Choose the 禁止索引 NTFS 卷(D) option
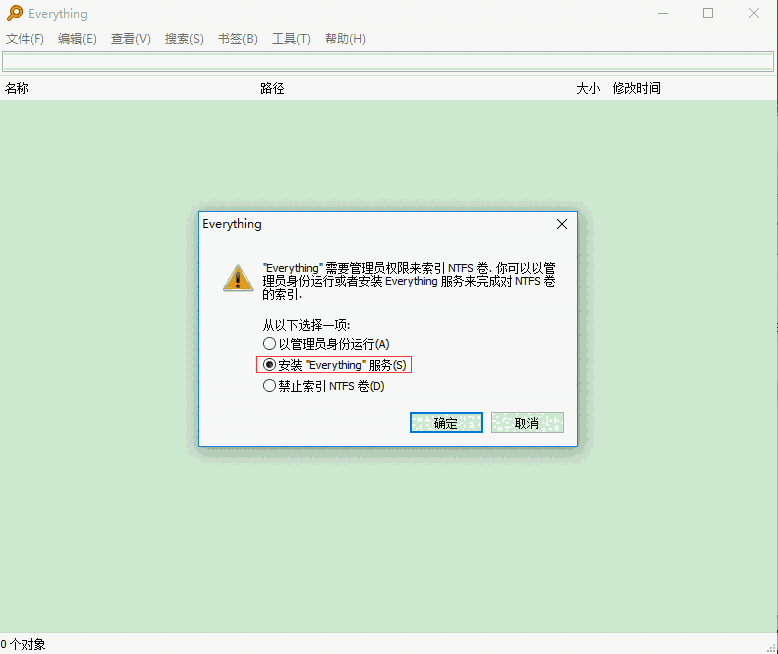The width and height of the screenshot is (778, 654). [x=324, y=386]
